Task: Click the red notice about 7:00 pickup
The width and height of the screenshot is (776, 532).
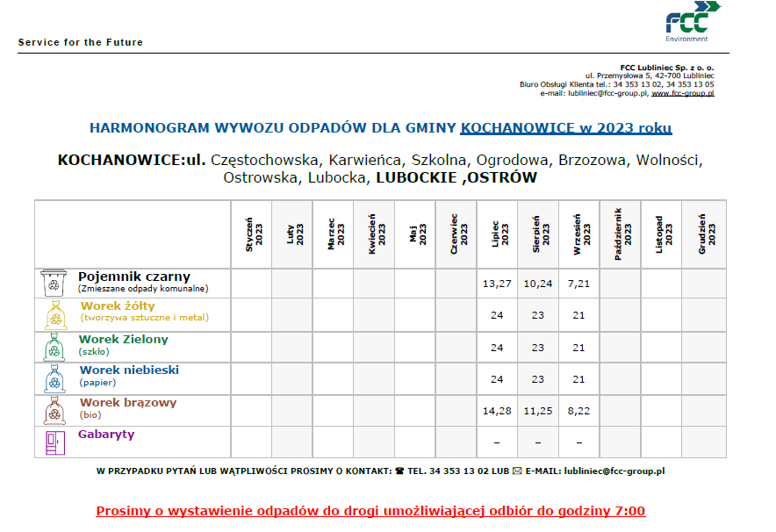Action: 370,511
